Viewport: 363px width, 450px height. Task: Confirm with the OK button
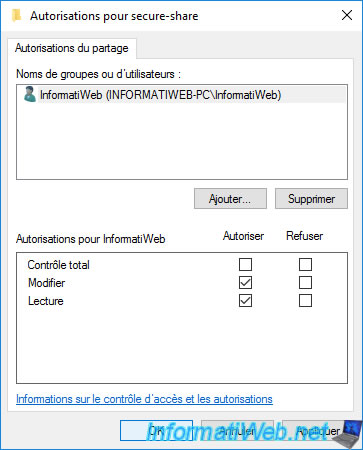[156, 431]
